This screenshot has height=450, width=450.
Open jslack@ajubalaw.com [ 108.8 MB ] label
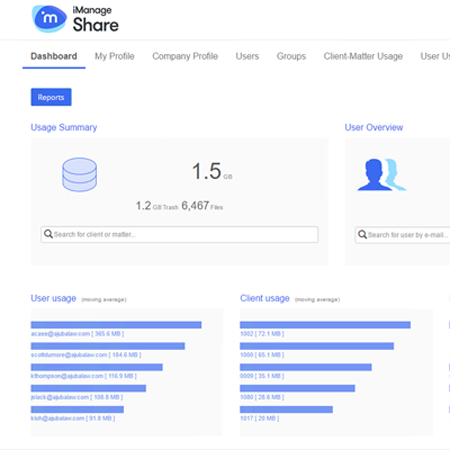point(77,397)
